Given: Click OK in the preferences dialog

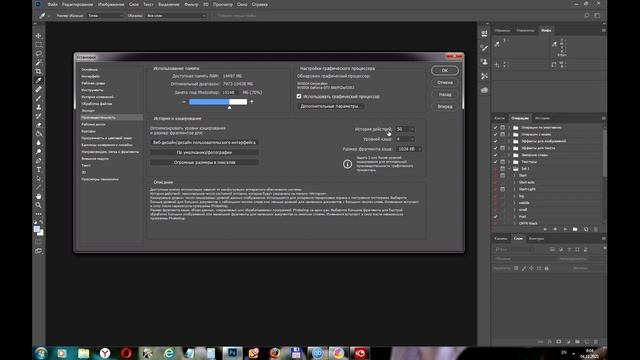Looking at the screenshot, I should [x=445, y=71].
